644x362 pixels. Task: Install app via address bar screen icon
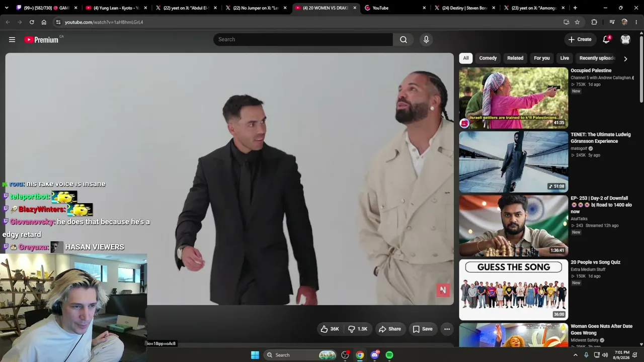click(567, 22)
